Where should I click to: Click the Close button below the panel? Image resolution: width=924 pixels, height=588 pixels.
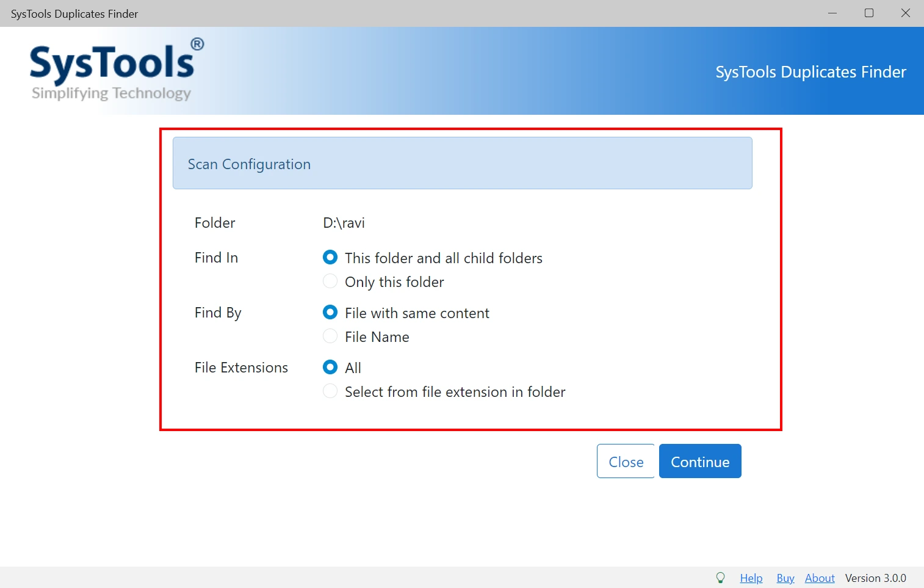[x=626, y=461]
